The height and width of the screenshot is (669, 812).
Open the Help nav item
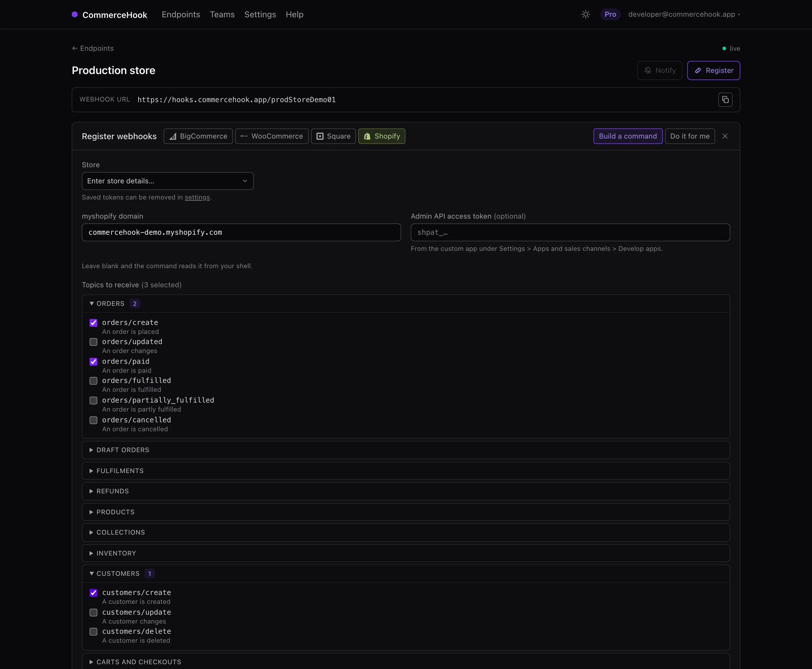(295, 15)
